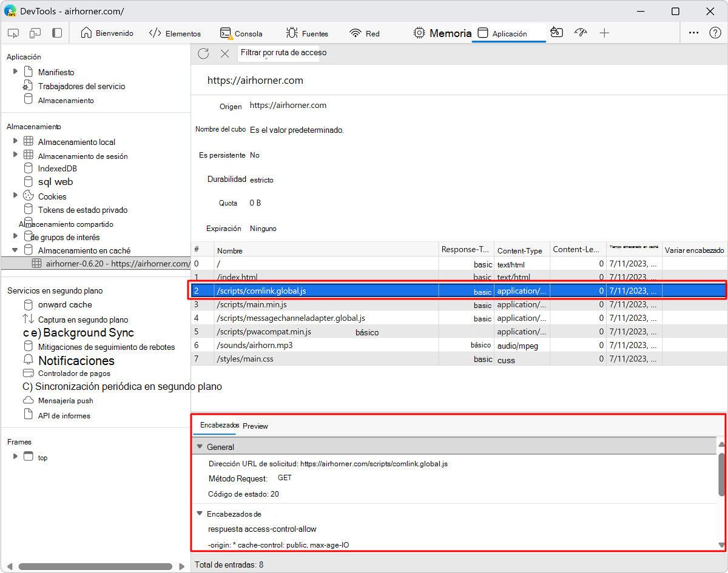728x573 pixels.
Task: Select Mitigaciones de seguimiento de rebotes
Action: pos(106,347)
